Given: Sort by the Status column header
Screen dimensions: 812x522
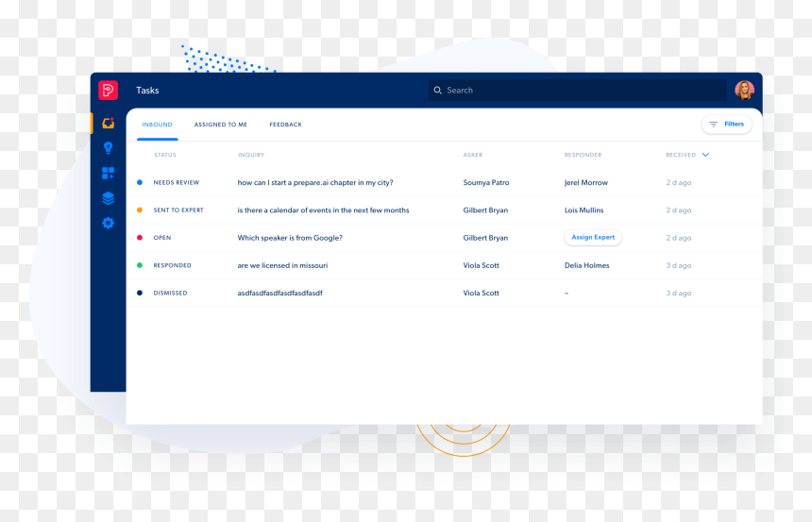Looking at the screenshot, I should point(165,155).
